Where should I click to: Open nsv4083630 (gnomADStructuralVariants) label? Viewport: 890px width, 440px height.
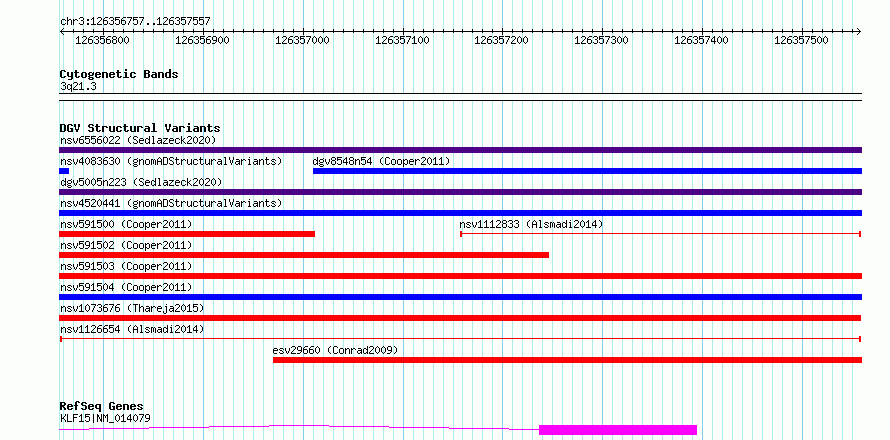(x=171, y=161)
